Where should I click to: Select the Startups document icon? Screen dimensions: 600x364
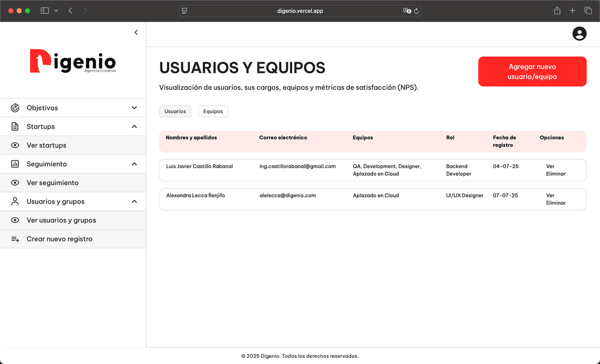(14, 127)
